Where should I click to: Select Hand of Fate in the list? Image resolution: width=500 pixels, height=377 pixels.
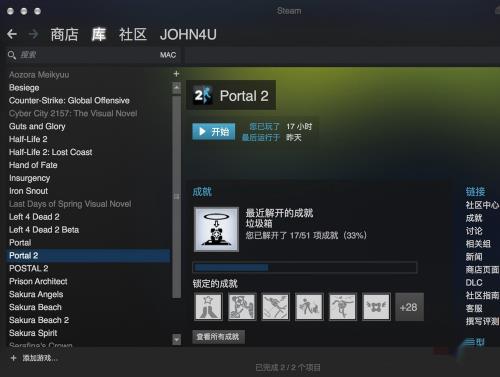tap(33, 165)
